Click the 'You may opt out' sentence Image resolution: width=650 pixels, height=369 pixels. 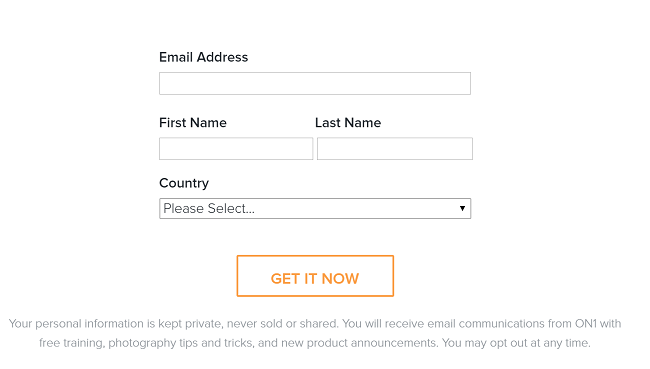point(516,343)
